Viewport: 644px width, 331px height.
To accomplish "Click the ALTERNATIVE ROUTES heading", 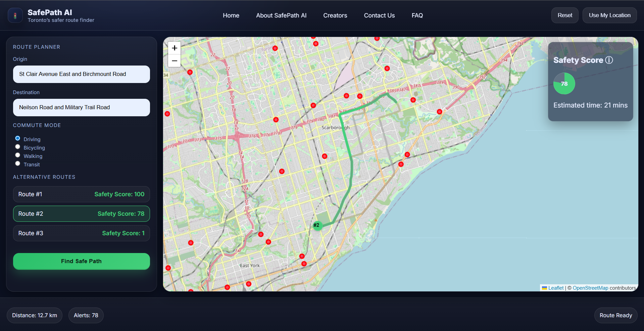I will pyautogui.click(x=44, y=177).
